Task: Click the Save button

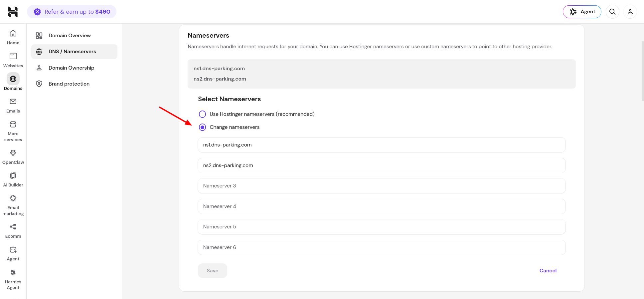Action: (213, 271)
